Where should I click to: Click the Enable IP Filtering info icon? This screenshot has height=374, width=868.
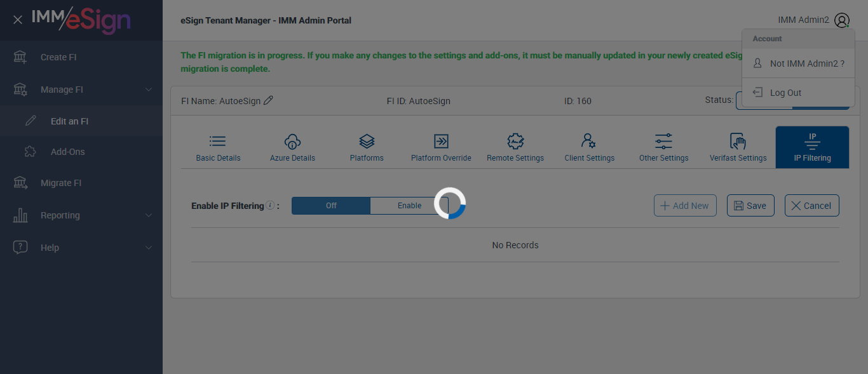tap(270, 205)
